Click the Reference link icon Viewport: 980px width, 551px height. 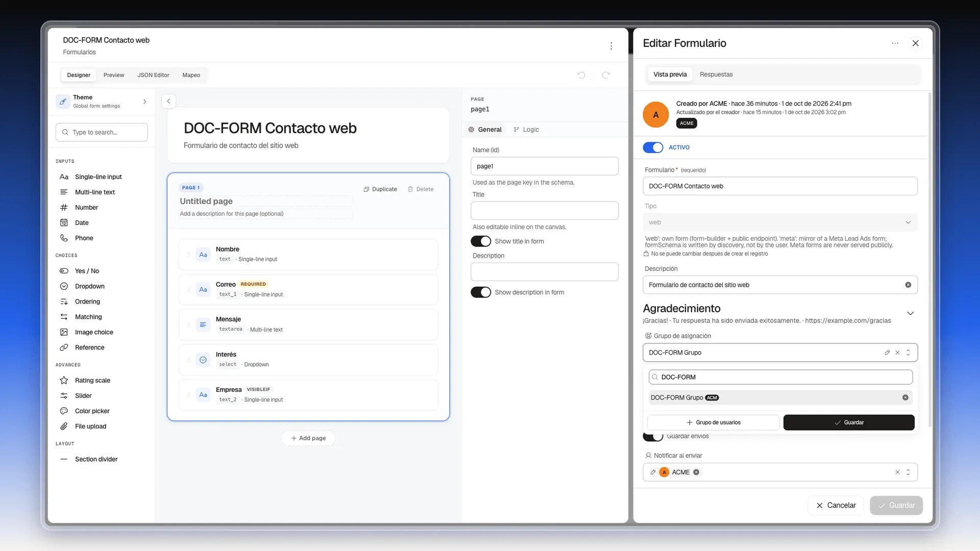point(64,347)
